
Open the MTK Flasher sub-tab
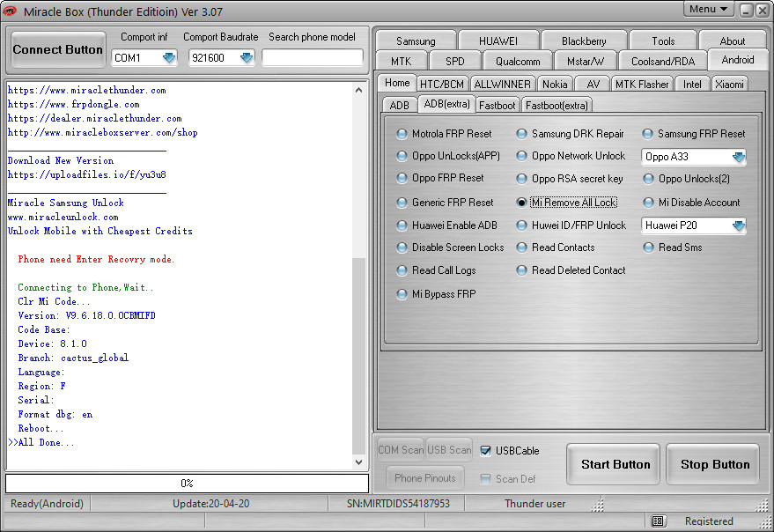(x=642, y=85)
